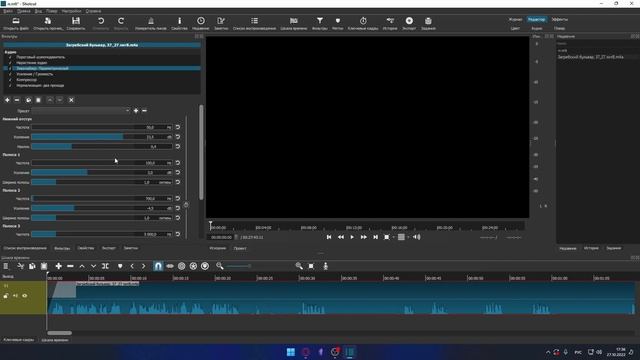Append clip with timeline plus icon

(x=58, y=266)
